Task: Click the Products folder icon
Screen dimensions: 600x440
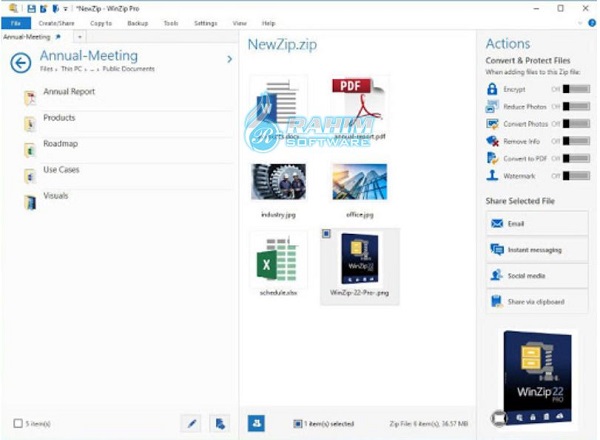Action: point(30,124)
